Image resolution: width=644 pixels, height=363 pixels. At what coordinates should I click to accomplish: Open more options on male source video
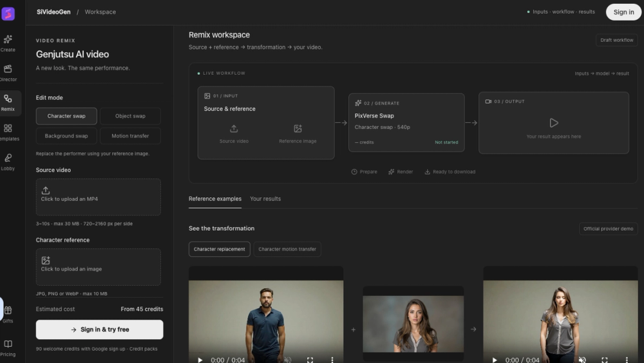click(332, 360)
